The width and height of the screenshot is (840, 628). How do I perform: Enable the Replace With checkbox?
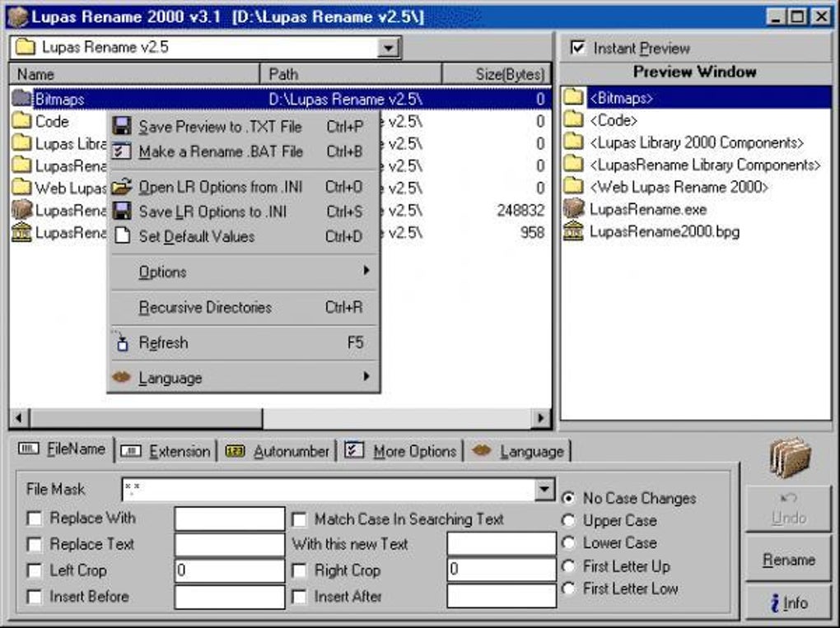[x=35, y=519]
